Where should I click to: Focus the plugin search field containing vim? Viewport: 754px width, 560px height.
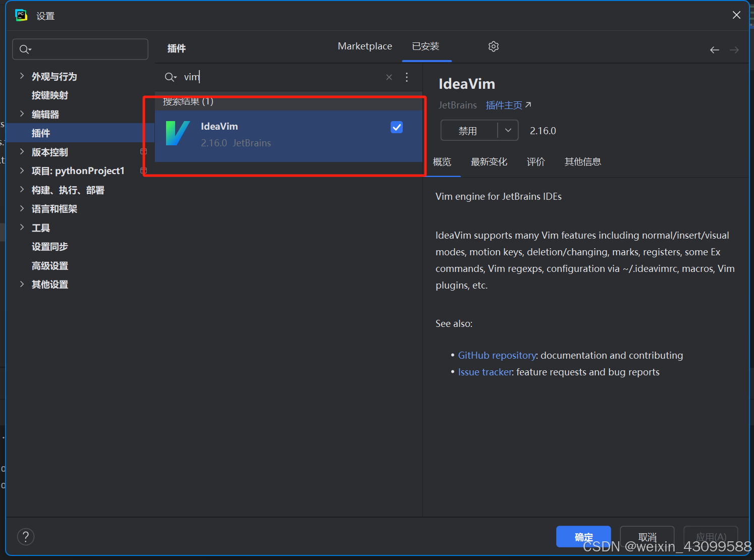(x=283, y=77)
